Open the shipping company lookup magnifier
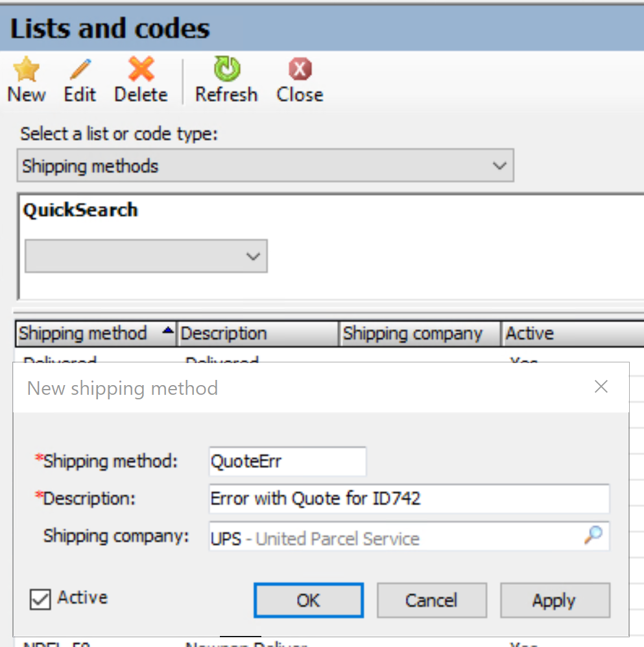 [x=593, y=535]
